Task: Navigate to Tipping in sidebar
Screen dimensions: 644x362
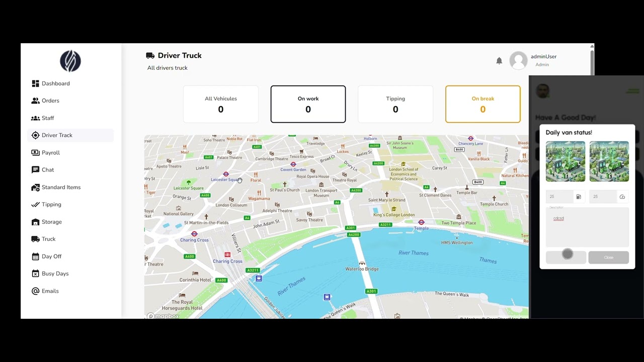Action: (x=70, y=205)
